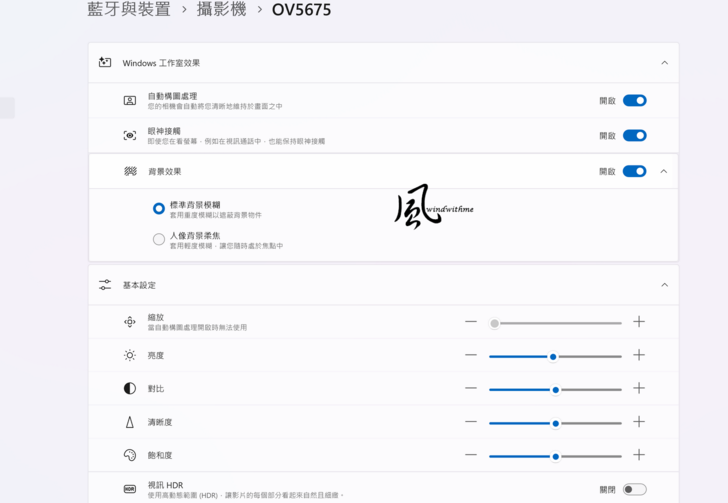
Task: Click the 基本設定 sliders icon
Action: coord(105,285)
